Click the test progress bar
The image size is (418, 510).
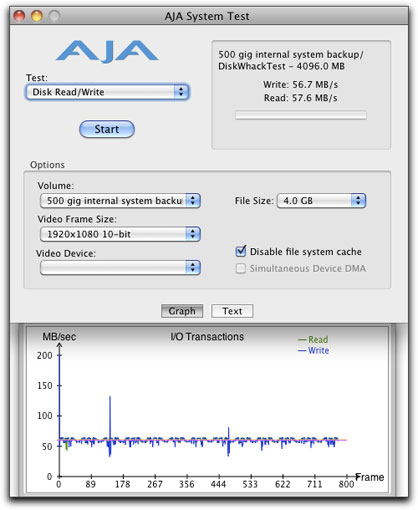pyautogui.click(x=301, y=115)
